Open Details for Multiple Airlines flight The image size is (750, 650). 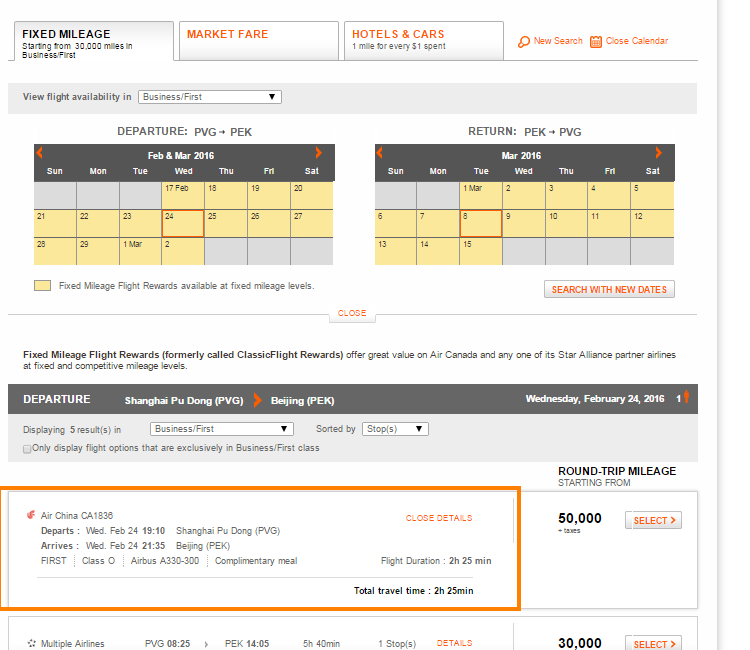coord(454,643)
